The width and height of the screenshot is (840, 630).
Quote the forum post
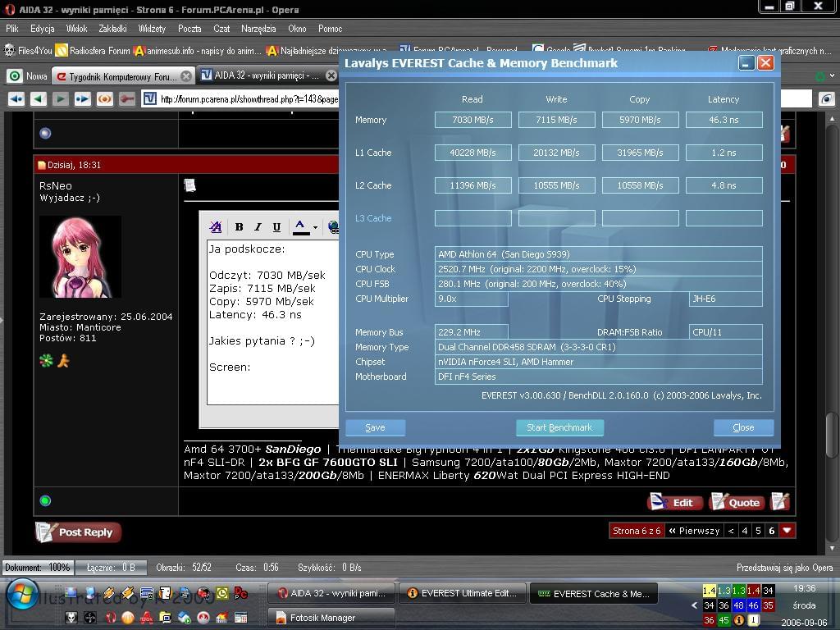[737, 503]
